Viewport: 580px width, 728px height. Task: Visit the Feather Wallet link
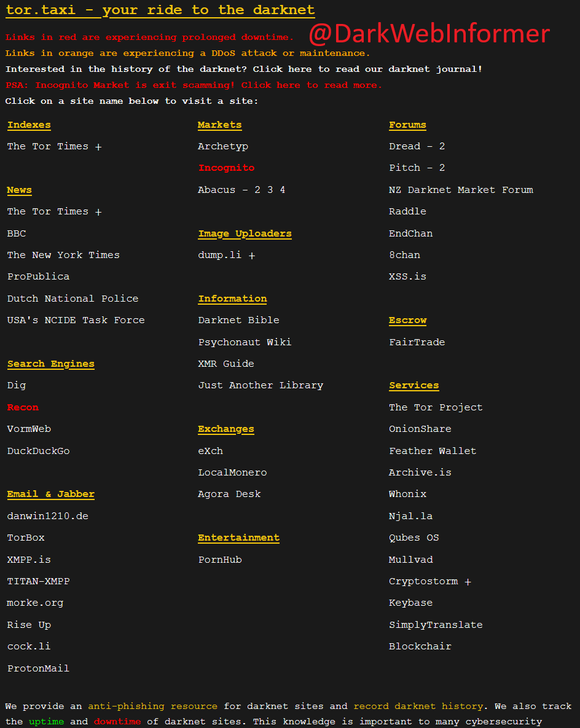(x=433, y=451)
